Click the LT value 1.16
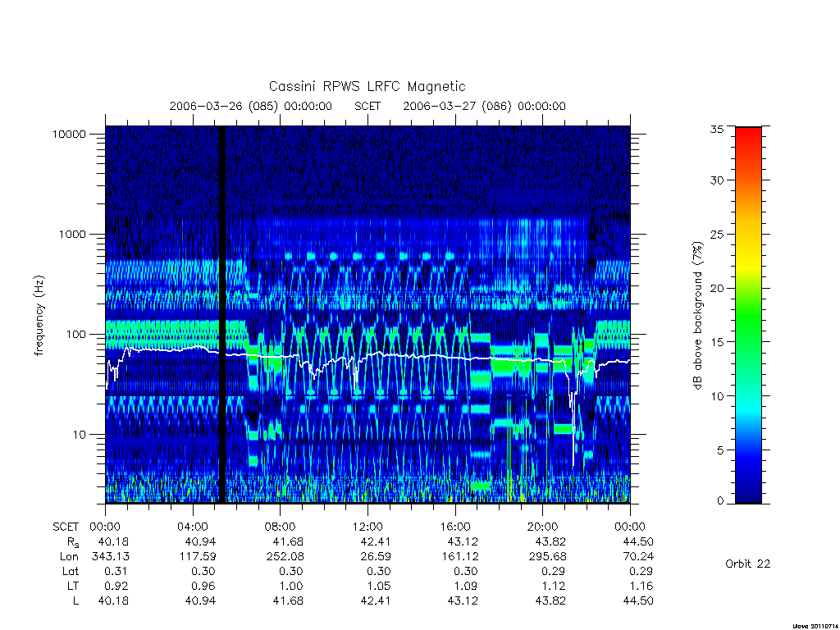840x630 pixels. (641, 586)
